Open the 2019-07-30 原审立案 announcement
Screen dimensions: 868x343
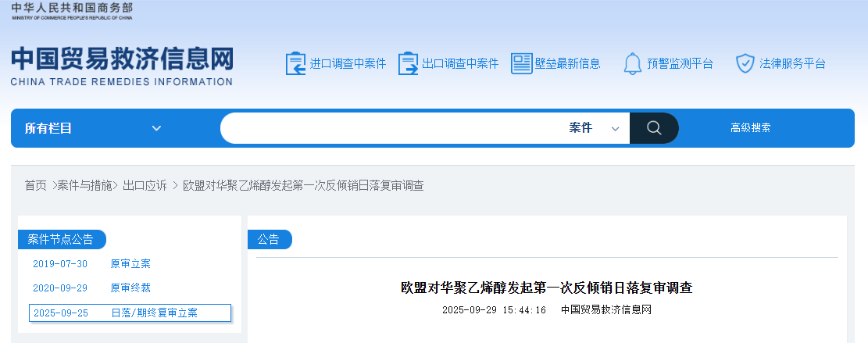click(130, 264)
